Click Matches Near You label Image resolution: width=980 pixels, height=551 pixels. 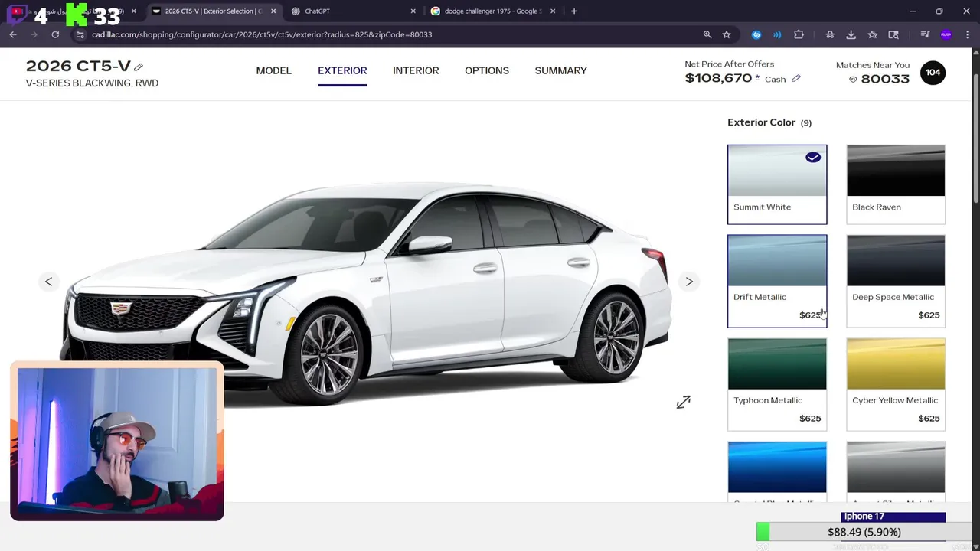click(873, 65)
